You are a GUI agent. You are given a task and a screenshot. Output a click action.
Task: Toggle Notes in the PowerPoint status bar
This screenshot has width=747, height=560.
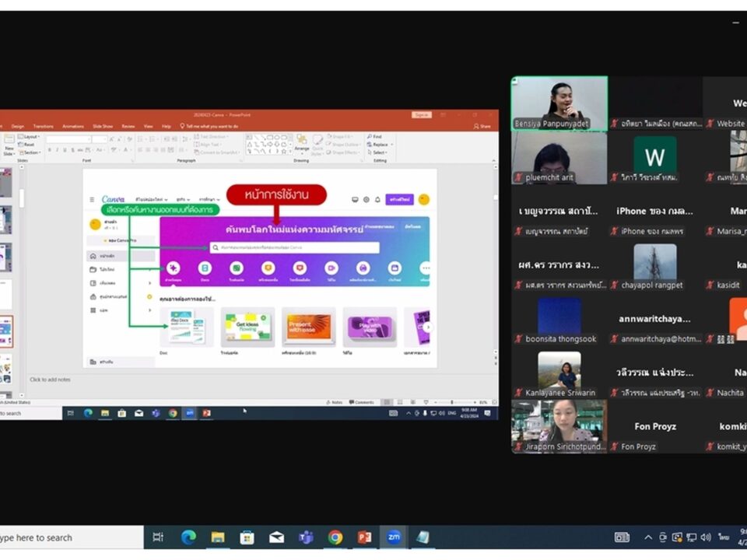pos(335,402)
